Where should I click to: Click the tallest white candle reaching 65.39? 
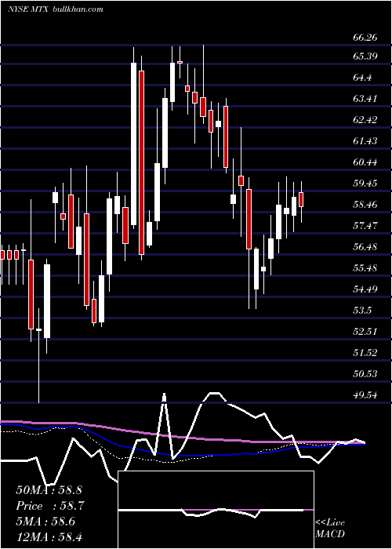pyautogui.click(x=134, y=144)
